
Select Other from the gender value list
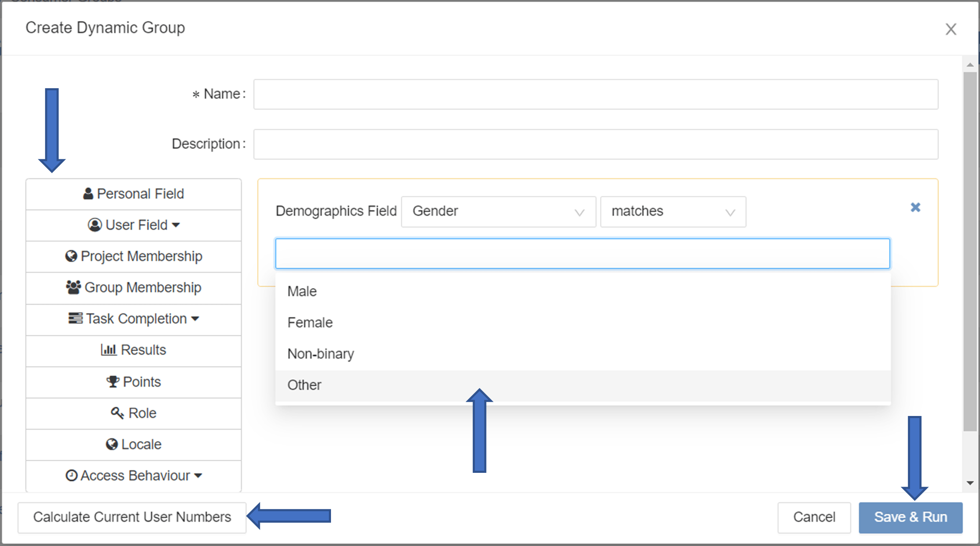click(x=304, y=385)
